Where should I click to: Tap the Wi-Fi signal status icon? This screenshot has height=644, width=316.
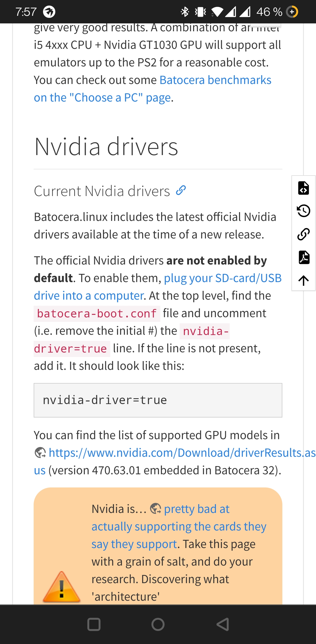pos(217,12)
